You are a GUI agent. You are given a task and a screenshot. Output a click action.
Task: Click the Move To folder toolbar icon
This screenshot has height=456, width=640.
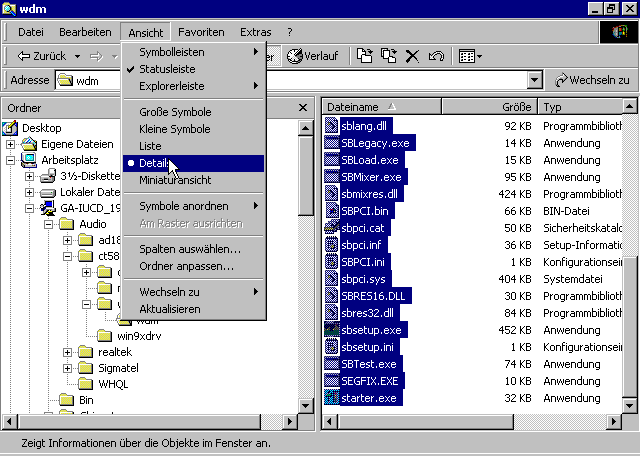tap(364, 56)
